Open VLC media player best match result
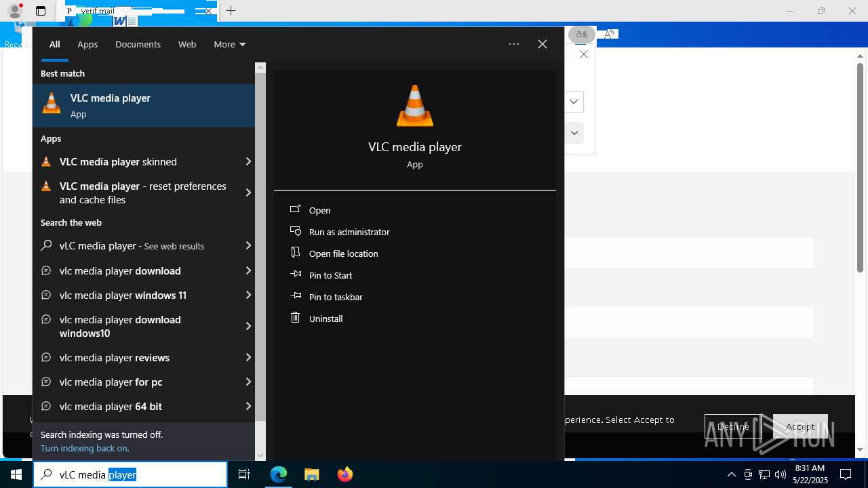 [144, 106]
